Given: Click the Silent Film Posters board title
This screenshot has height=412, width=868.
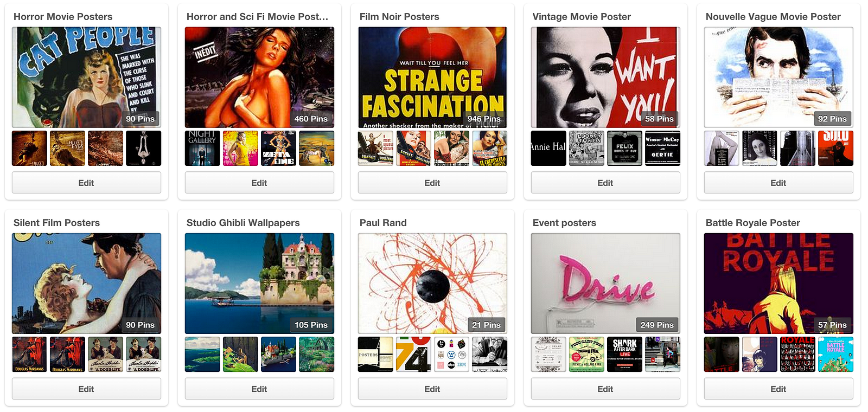Looking at the screenshot, I should (x=57, y=223).
